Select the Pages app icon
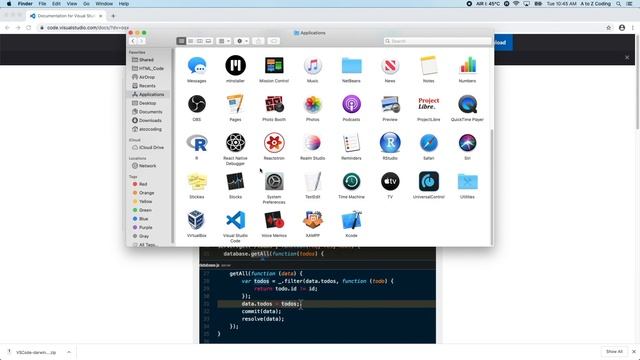The image size is (640, 360). (236, 104)
